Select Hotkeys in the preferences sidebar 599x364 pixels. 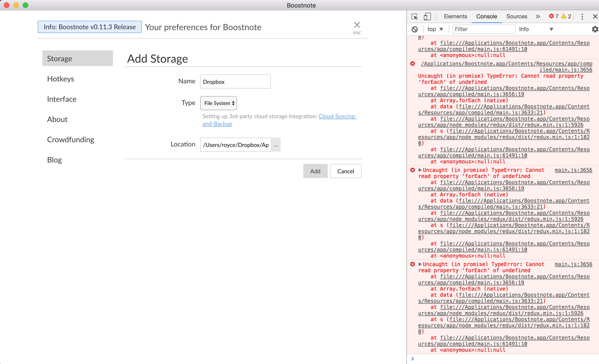coord(61,79)
